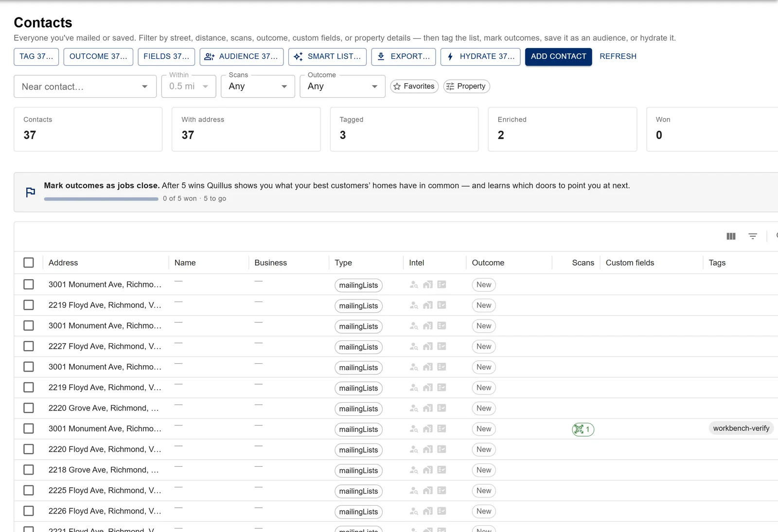This screenshot has height=532, width=778.
Task: Click the tune sliders icon in Property chip
Action: coord(450,87)
